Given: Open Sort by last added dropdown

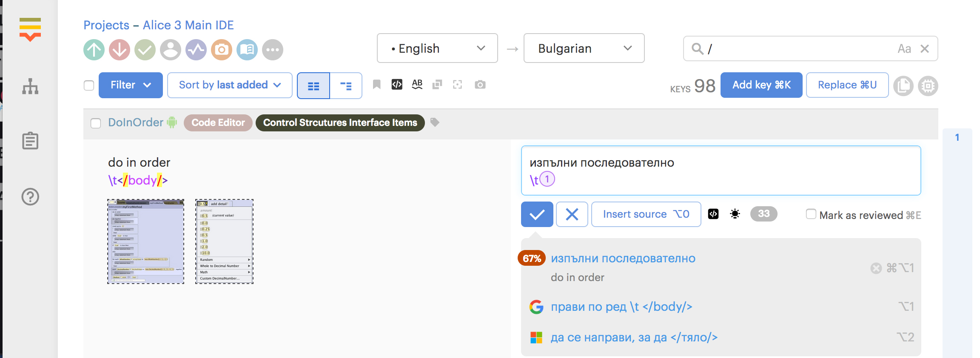Looking at the screenshot, I should 230,85.
